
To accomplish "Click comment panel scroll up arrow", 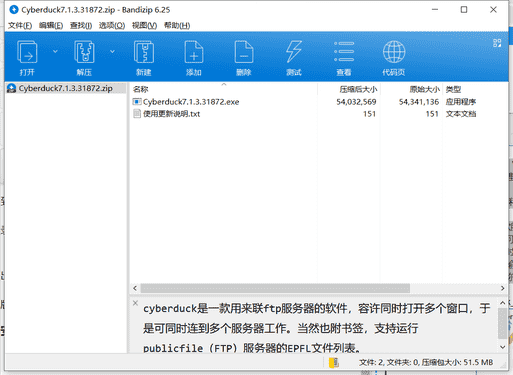I will tap(503, 303).
